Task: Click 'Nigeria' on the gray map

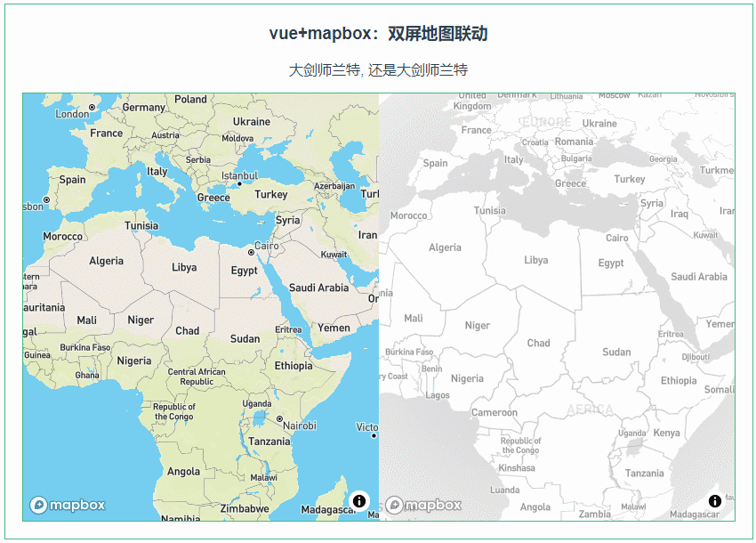Action: point(467,379)
